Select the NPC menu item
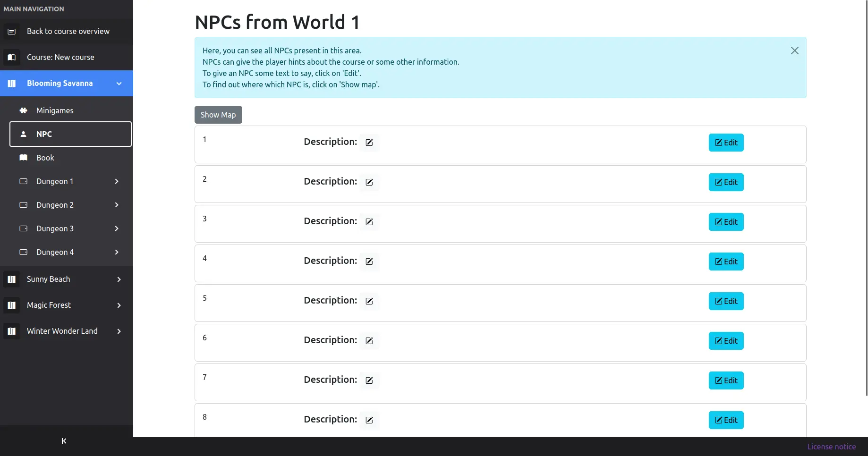868x456 pixels. tap(70, 134)
